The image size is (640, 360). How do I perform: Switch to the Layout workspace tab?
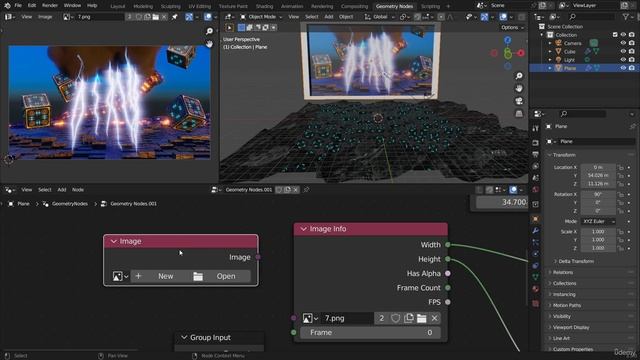click(x=118, y=6)
